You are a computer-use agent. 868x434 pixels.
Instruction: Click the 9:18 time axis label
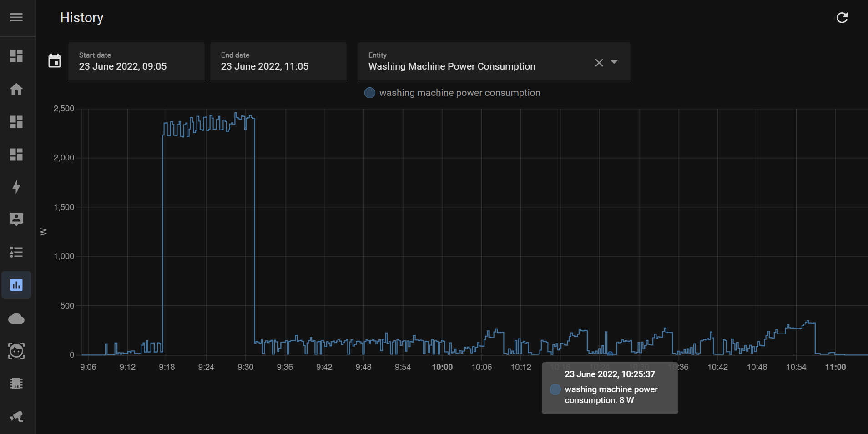167,367
